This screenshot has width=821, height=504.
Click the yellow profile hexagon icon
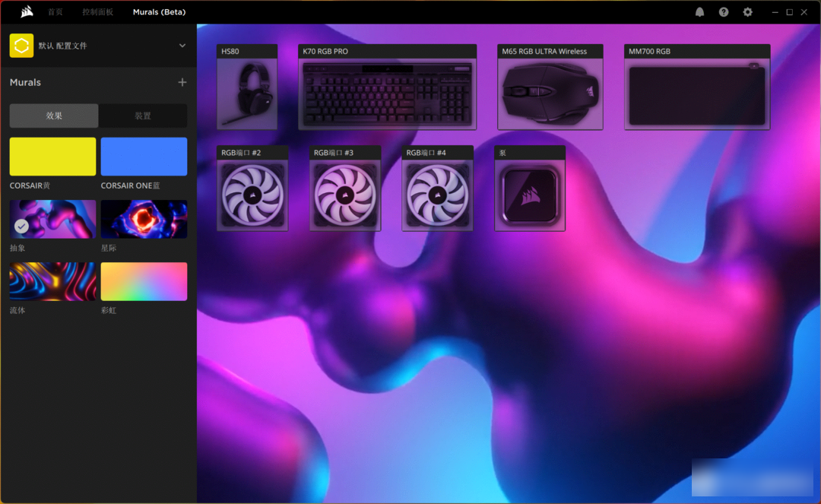coord(21,46)
